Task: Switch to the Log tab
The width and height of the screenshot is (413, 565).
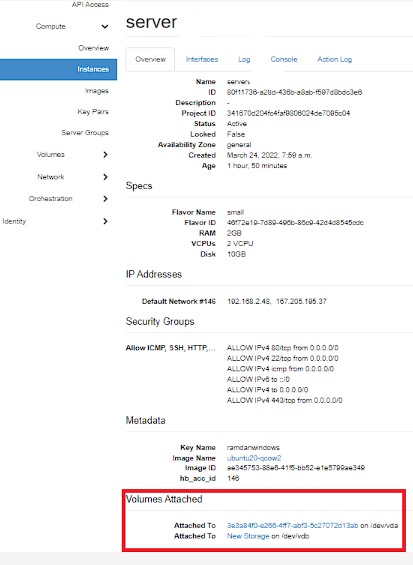Action: click(244, 59)
